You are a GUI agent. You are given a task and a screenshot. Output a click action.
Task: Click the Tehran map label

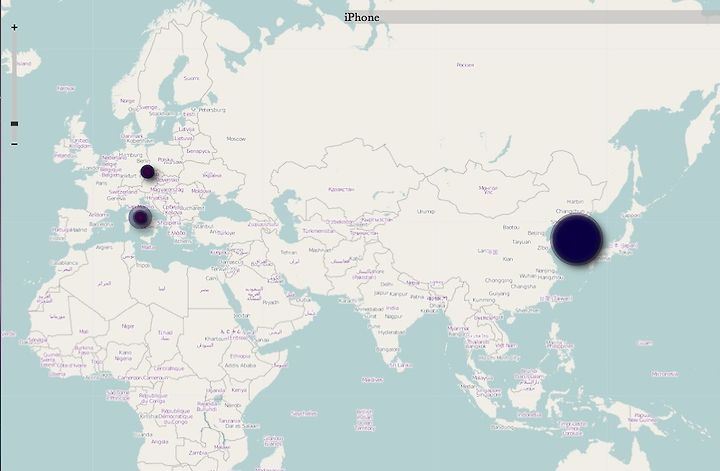click(x=288, y=252)
